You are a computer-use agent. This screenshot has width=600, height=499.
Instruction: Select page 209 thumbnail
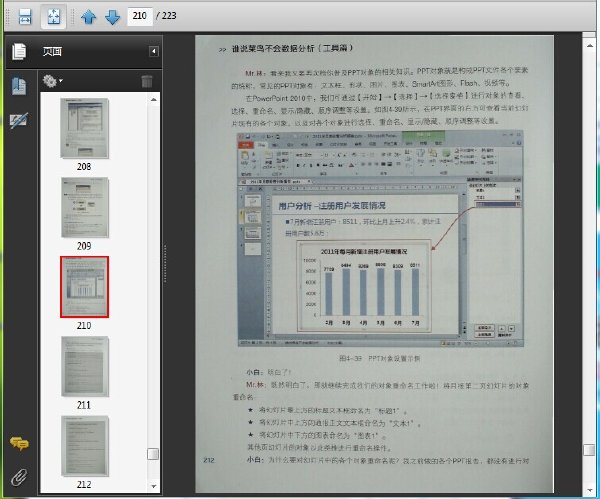85,207
